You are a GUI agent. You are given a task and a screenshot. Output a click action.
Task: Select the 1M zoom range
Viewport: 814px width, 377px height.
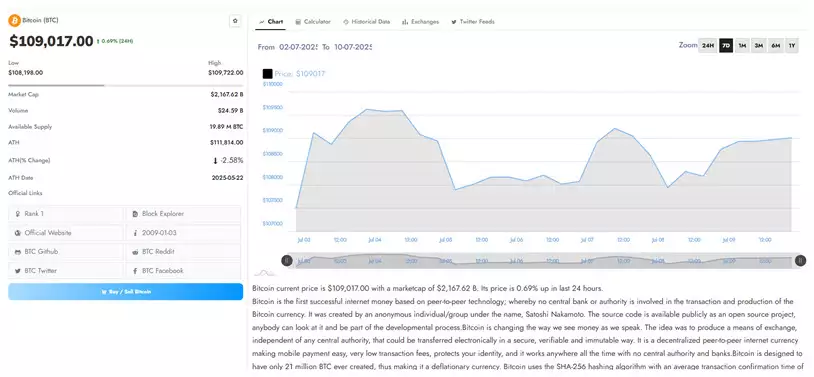tap(742, 46)
